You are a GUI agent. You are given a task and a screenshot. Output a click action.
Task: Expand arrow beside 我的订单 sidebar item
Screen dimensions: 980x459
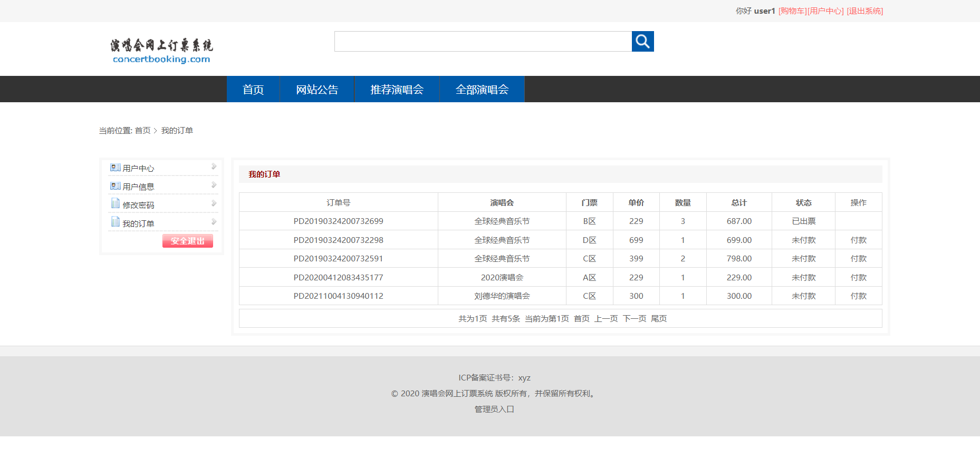214,222
